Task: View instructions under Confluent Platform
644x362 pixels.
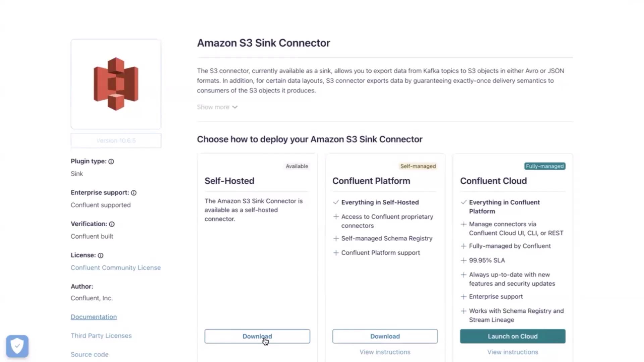Action: [x=385, y=352]
